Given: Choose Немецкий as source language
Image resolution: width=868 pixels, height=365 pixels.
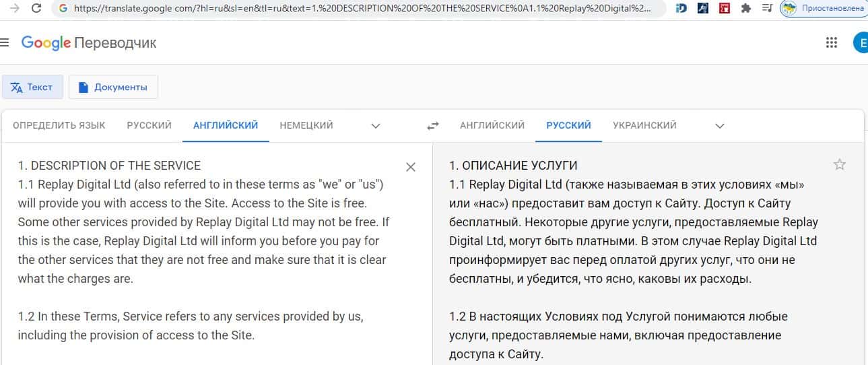Looking at the screenshot, I should click(x=306, y=125).
